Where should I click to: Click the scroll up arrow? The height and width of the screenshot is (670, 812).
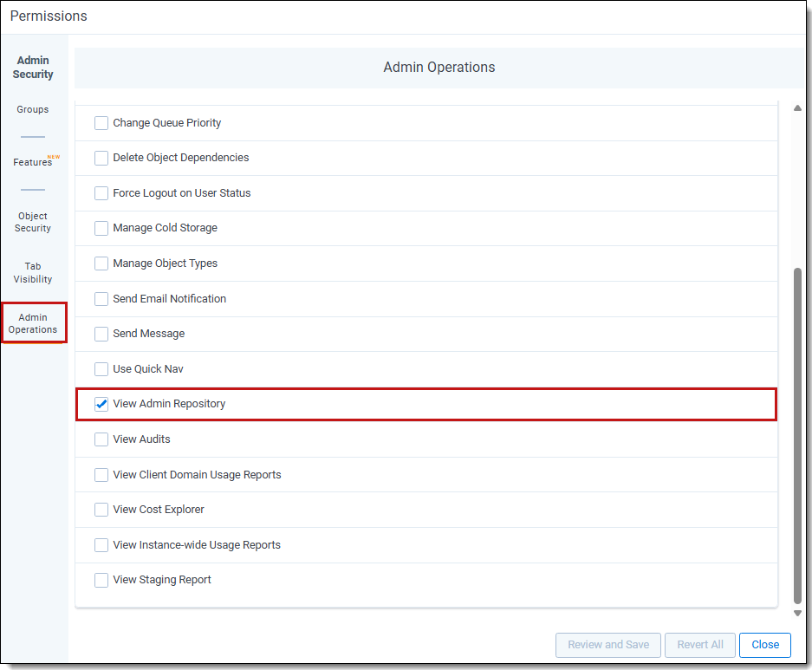(797, 107)
